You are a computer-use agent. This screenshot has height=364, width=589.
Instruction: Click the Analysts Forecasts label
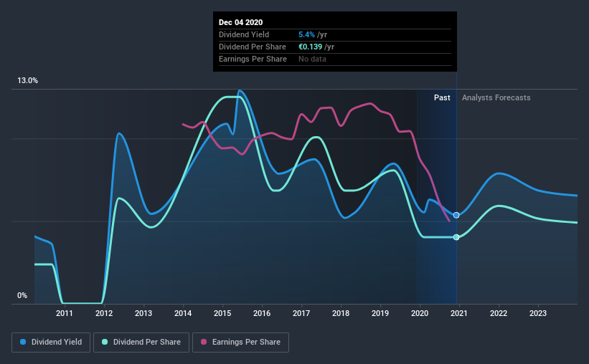click(x=496, y=97)
